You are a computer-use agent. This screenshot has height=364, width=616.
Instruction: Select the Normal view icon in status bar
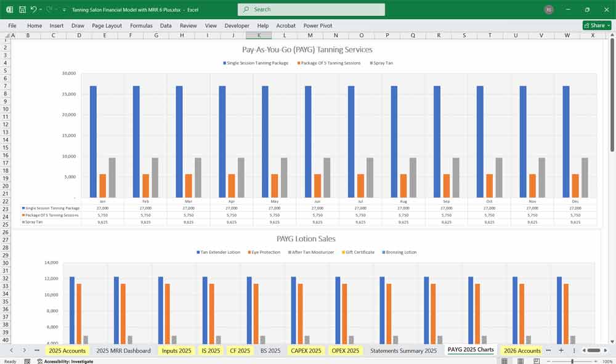click(x=503, y=361)
